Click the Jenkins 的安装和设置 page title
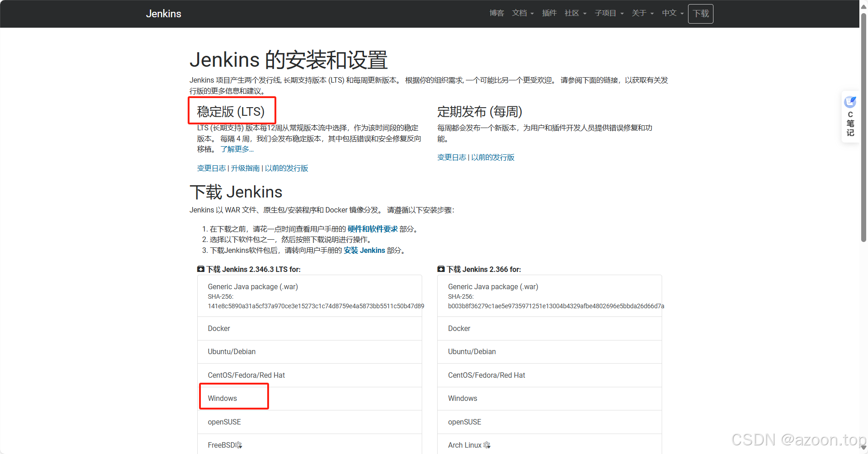868x454 pixels. coord(289,59)
